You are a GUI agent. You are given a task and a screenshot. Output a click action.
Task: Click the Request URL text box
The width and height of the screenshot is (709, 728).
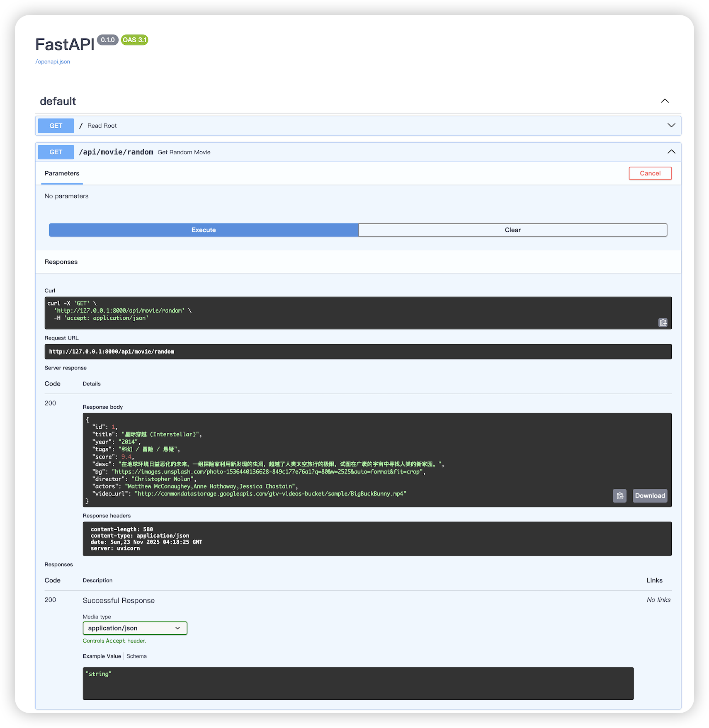[358, 352]
